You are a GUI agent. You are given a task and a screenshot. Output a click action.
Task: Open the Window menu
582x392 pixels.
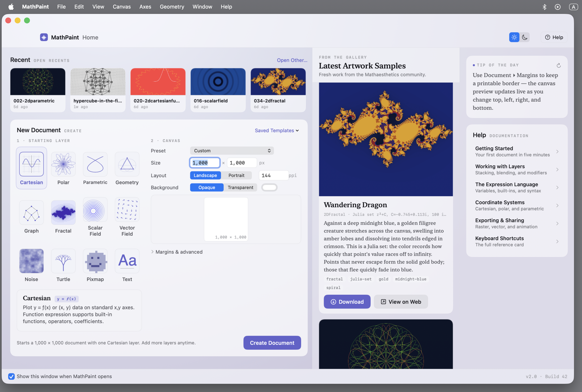202,7
